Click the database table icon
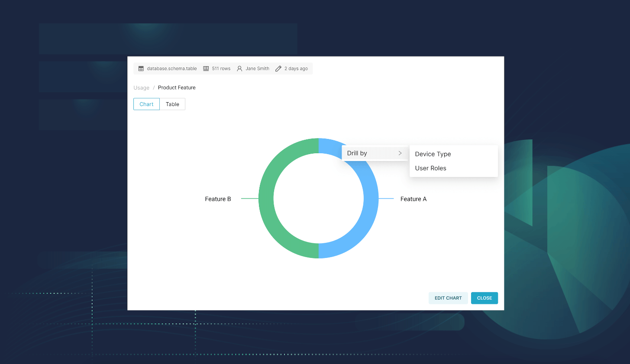The width and height of the screenshot is (630, 364). tap(141, 68)
